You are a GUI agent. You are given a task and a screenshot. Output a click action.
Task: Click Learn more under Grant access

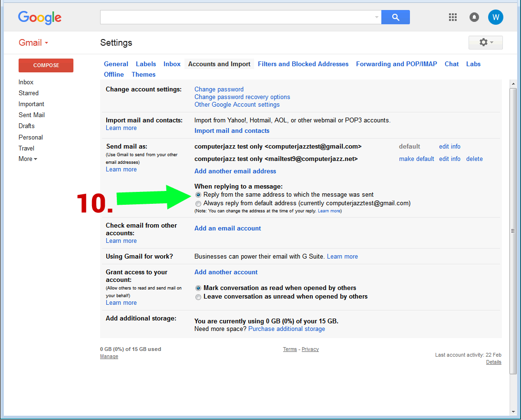point(121,303)
